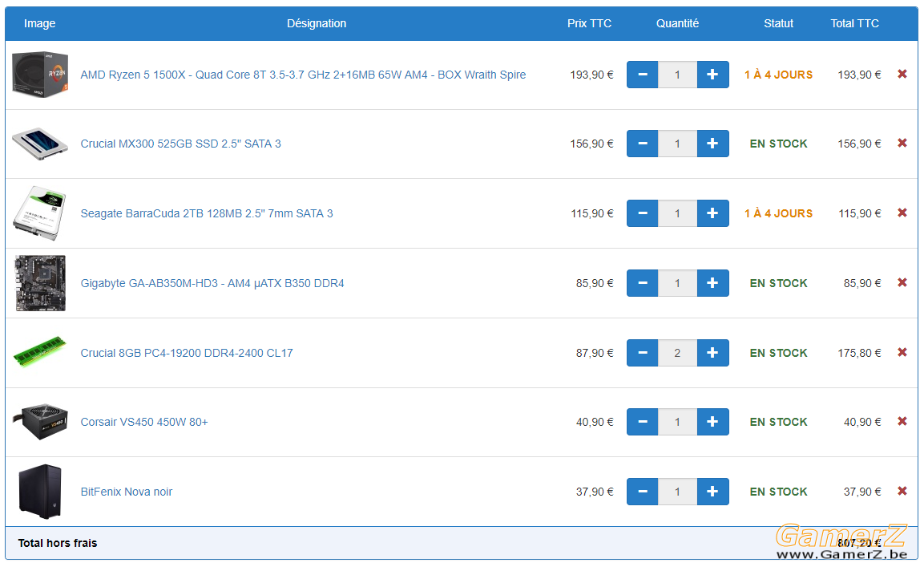The width and height of the screenshot is (924, 567).
Task: Edit quantity field for Seagate BarraCuda
Action: point(678,213)
